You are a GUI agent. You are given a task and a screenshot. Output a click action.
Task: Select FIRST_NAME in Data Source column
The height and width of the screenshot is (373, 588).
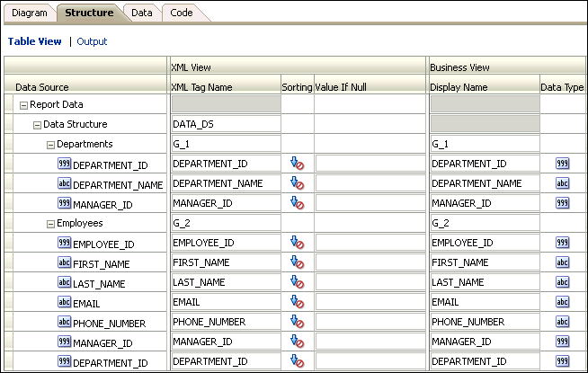pos(102,264)
